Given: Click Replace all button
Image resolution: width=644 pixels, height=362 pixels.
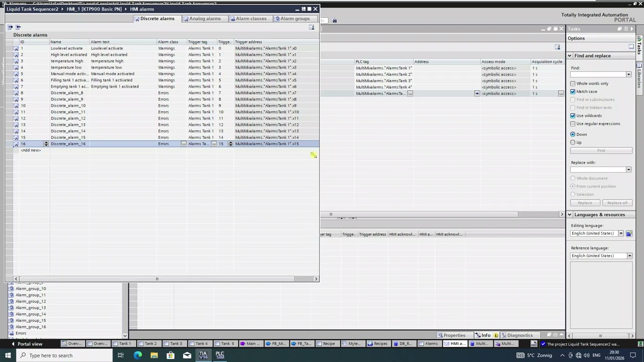Looking at the screenshot, I should [x=617, y=203].
